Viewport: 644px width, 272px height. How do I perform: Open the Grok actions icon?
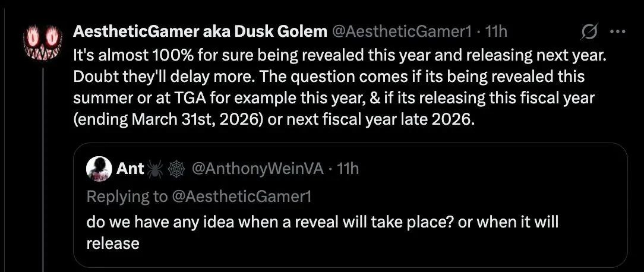pyautogui.click(x=588, y=33)
